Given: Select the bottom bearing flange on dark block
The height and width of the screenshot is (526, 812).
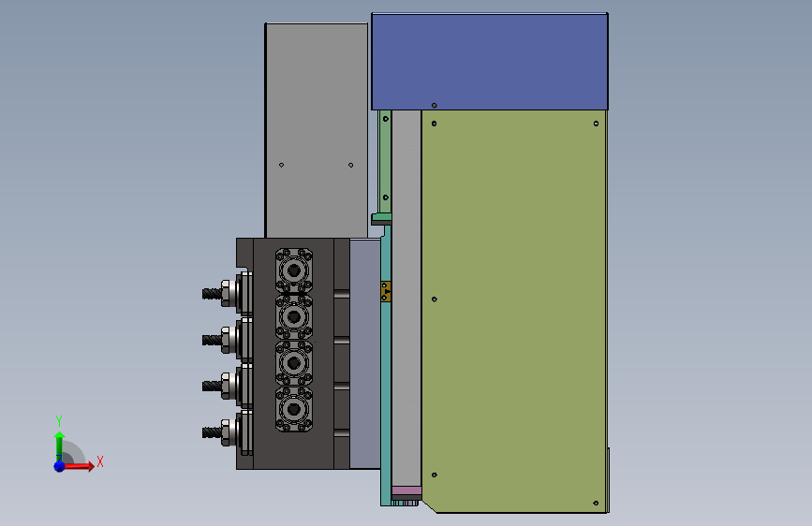Looking at the screenshot, I should (294, 409).
